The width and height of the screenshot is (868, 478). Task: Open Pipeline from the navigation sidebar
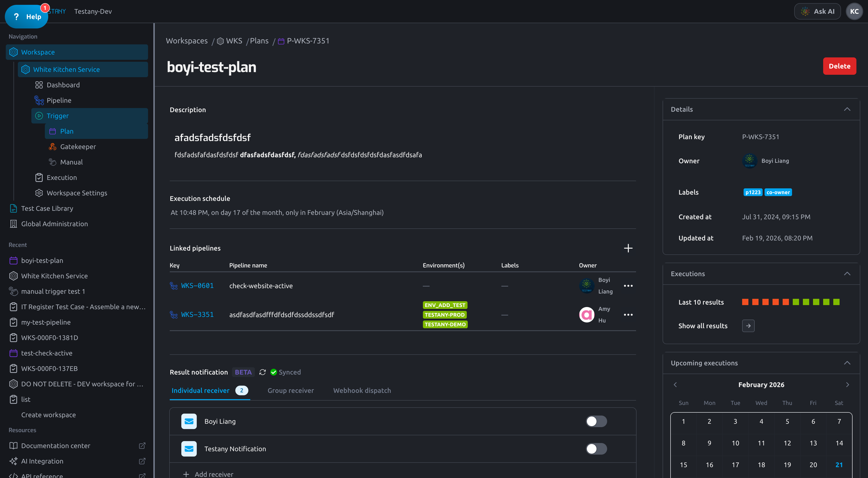(x=59, y=101)
